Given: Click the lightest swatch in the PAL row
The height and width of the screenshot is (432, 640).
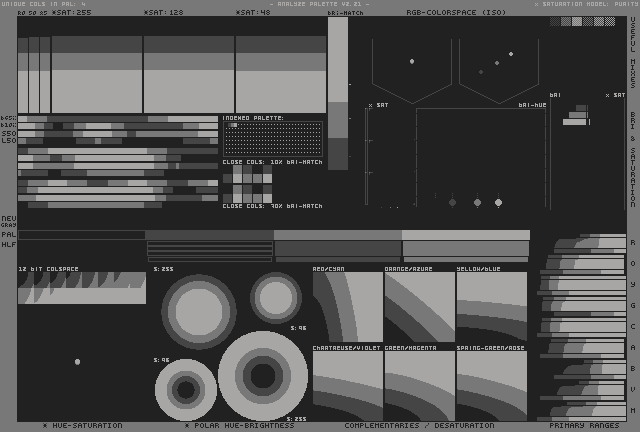Looking at the screenshot, I should click(x=466, y=235).
